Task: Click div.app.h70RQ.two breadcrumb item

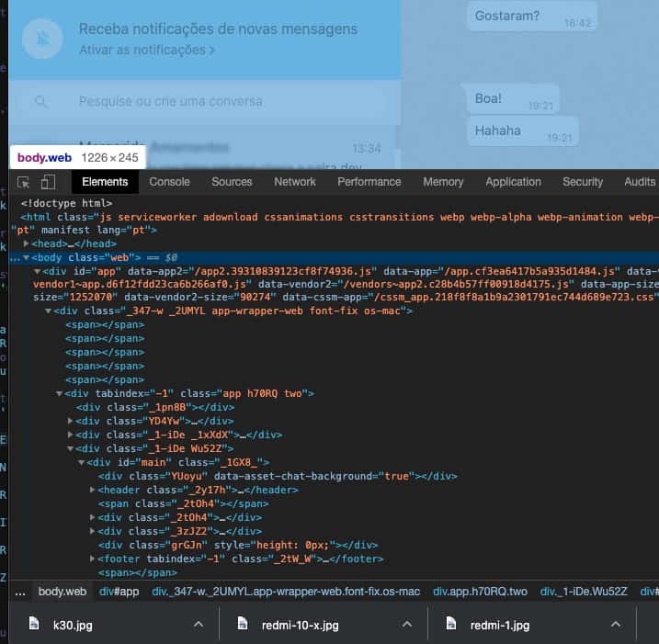Action: [480, 592]
